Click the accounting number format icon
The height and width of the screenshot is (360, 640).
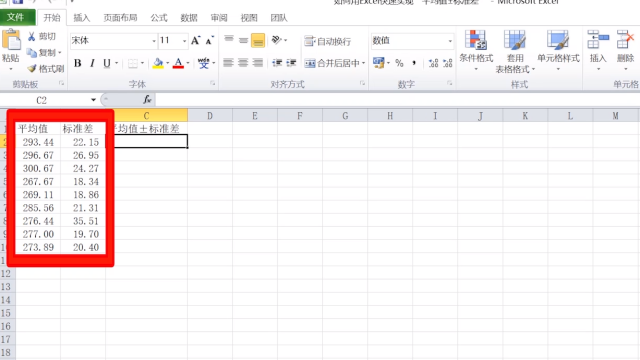(378, 63)
